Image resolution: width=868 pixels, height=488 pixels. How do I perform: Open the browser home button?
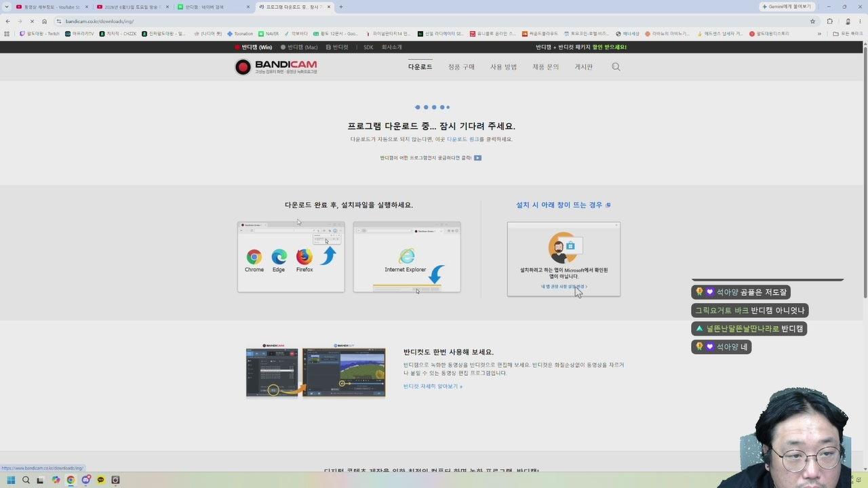click(44, 21)
